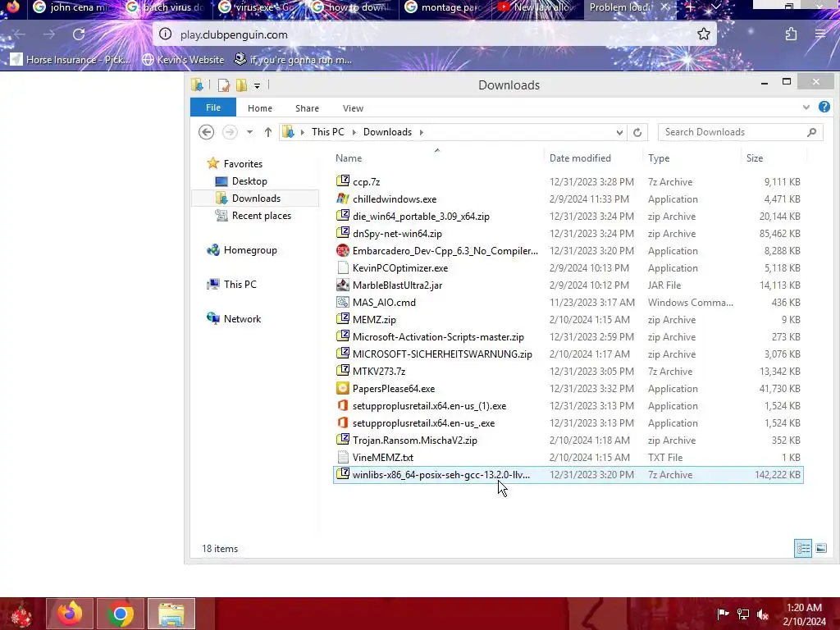Open Google Chrome from the taskbar
Viewport: 840px width, 630px height.
coord(120,614)
